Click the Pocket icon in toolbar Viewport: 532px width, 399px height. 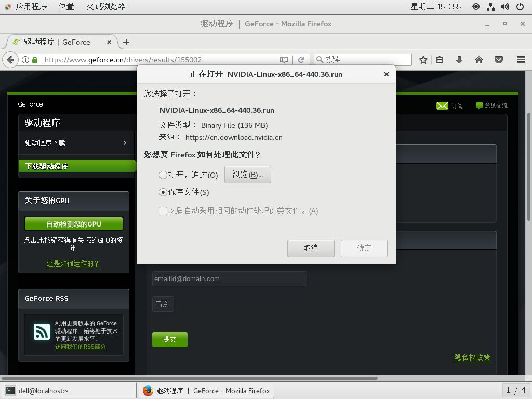[498, 60]
